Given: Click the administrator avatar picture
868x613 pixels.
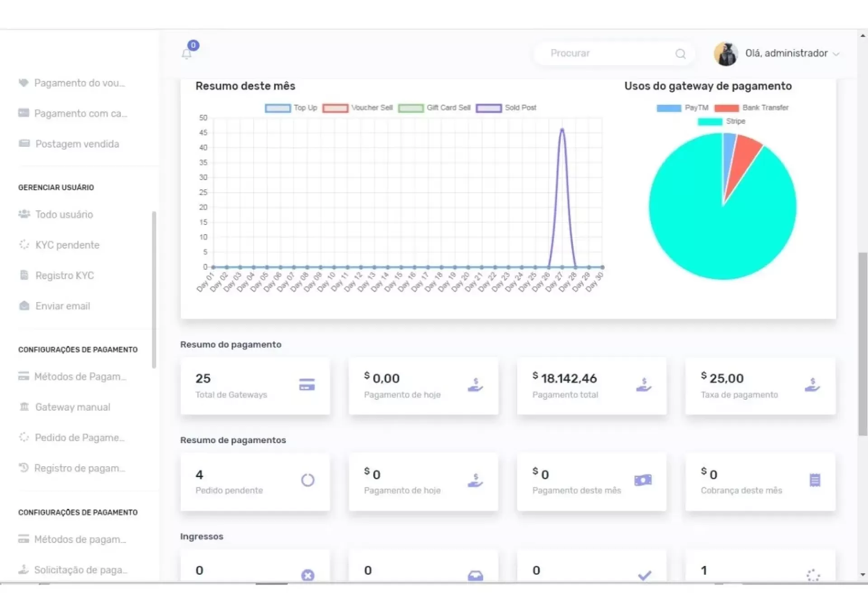Looking at the screenshot, I should tap(726, 54).
